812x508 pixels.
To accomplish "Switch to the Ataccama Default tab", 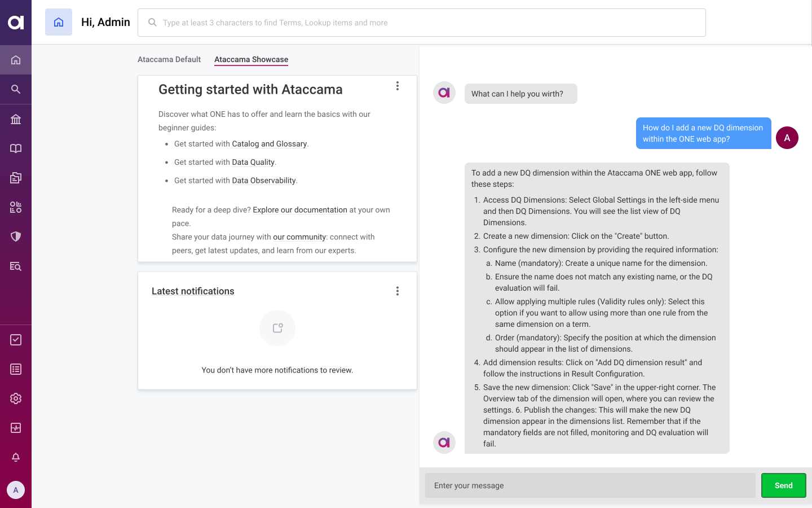I will pyautogui.click(x=169, y=59).
